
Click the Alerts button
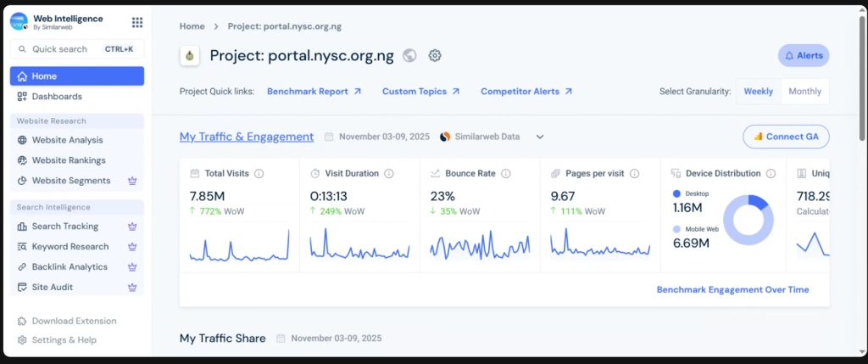[803, 55]
